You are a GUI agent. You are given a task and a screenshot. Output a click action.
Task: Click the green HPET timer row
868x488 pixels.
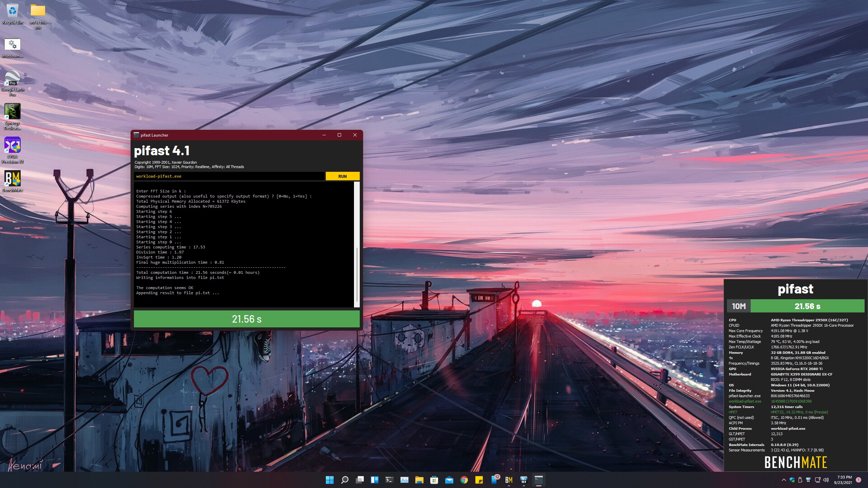778,412
